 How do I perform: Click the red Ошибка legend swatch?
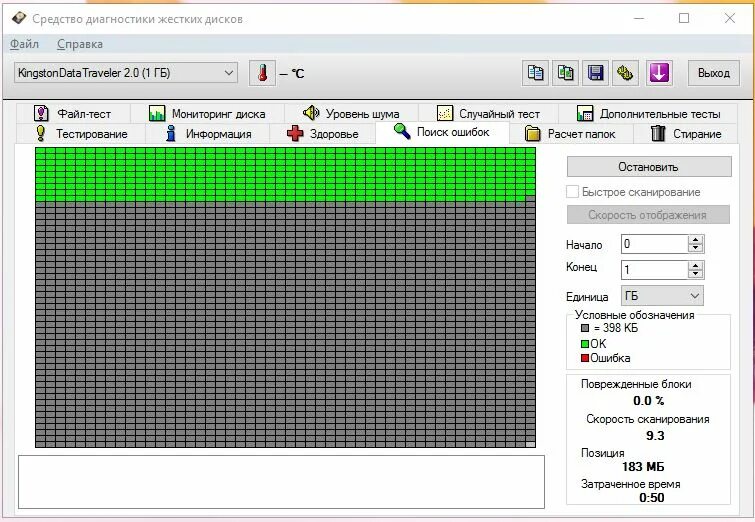pyautogui.click(x=585, y=358)
